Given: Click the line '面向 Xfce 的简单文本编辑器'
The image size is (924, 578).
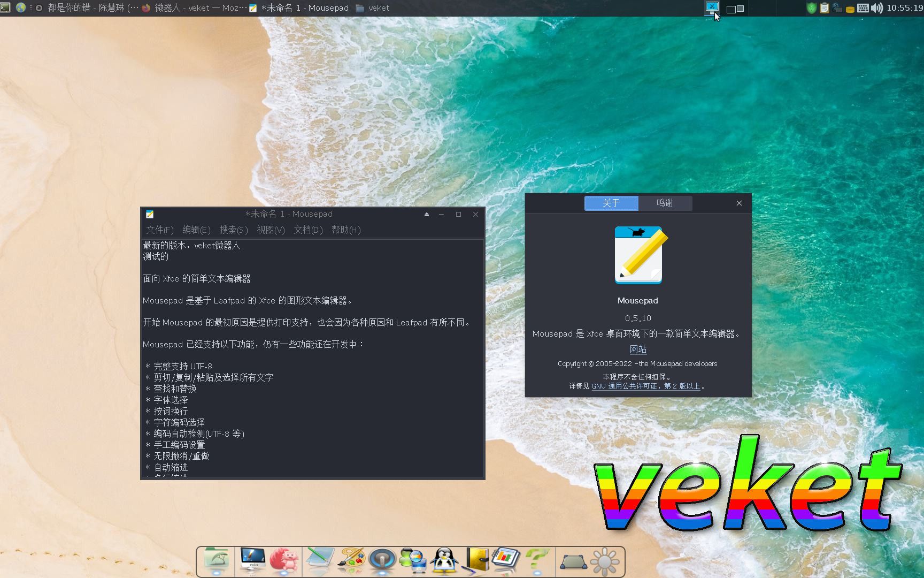Looking at the screenshot, I should (x=197, y=278).
